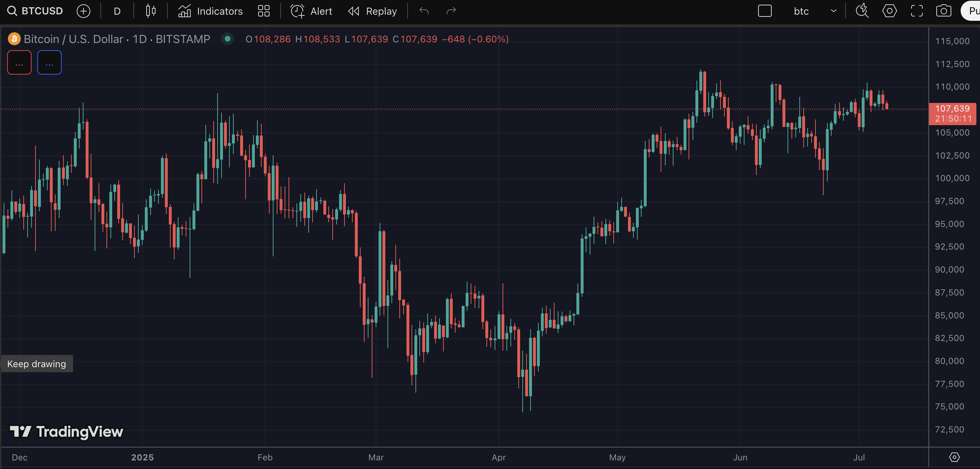Screen dimensions: 980x469
Task: Take a chart snapshot with the camera icon
Action: tap(943, 11)
